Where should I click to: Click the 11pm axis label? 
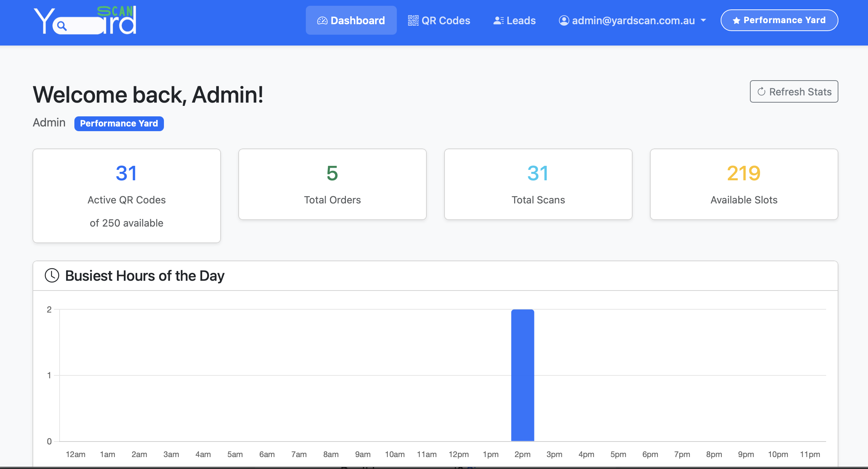point(810,454)
